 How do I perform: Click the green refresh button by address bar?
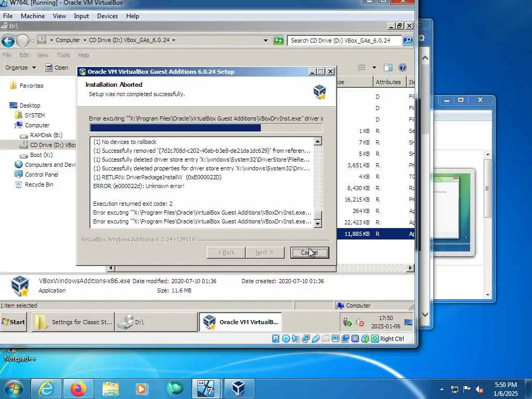(278, 41)
